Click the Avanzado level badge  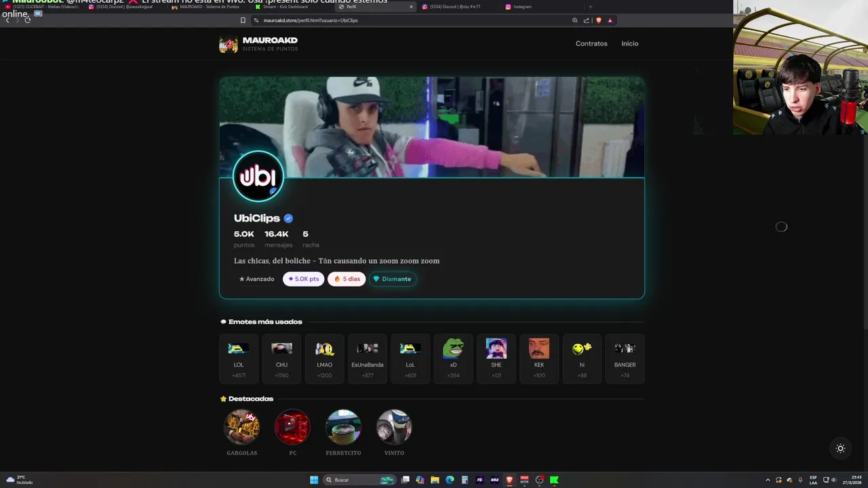[256, 279]
